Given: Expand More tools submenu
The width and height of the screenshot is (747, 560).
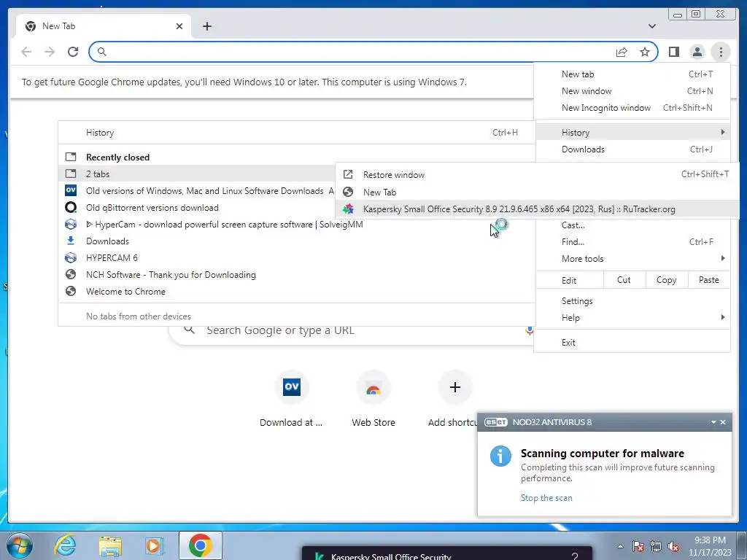Looking at the screenshot, I should [x=632, y=259].
